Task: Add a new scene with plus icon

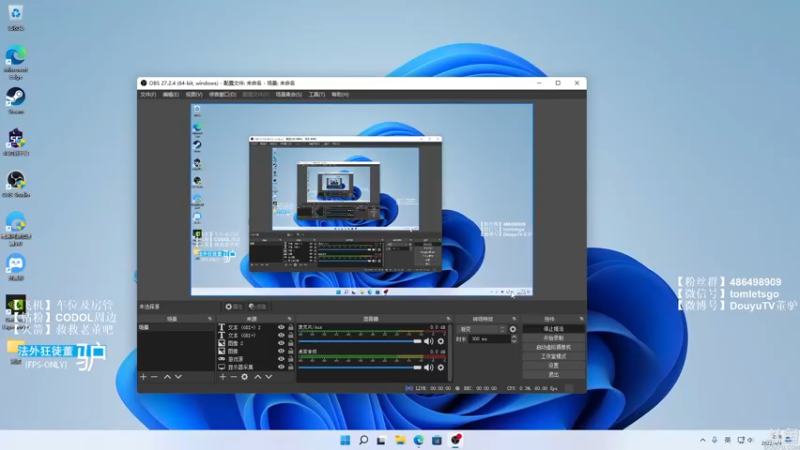Action: pos(143,377)
